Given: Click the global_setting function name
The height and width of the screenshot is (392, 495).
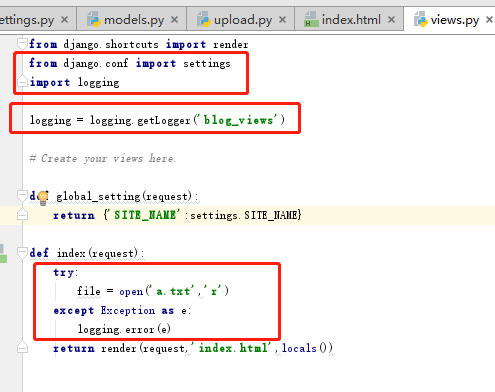Looking at the screenshot, I should [x=98, y=196].
